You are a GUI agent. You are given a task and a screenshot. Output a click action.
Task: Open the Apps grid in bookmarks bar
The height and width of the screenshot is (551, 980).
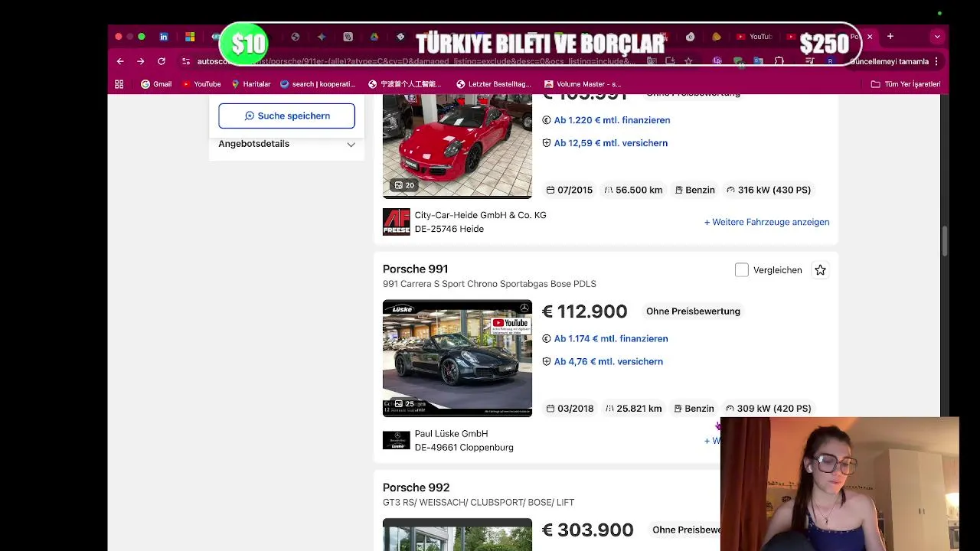pos(119,84)
